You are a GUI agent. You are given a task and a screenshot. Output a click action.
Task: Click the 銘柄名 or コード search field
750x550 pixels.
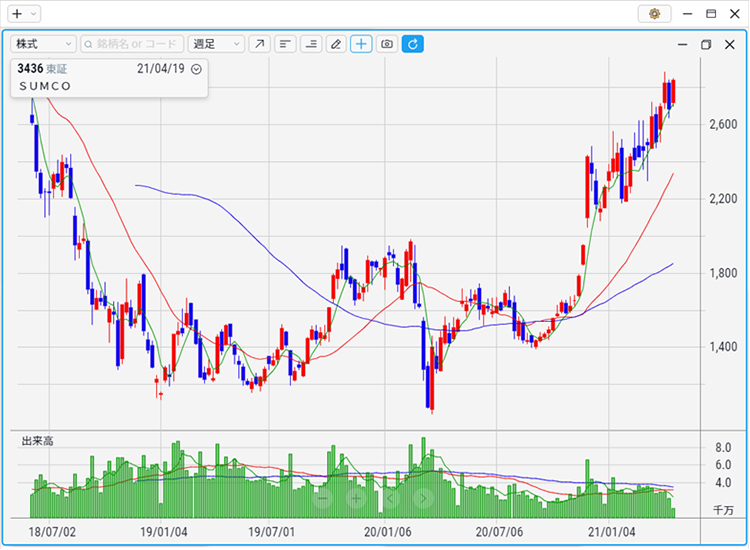(132, 44)
